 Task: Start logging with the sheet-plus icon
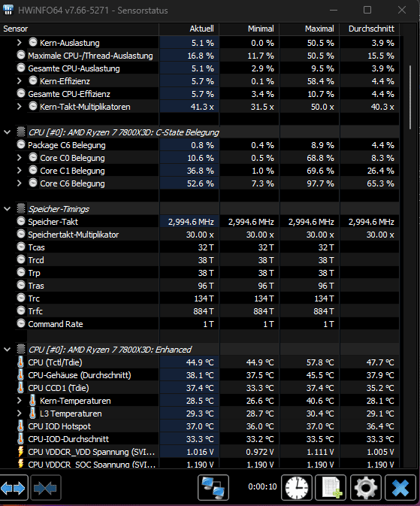coord(331,488)
